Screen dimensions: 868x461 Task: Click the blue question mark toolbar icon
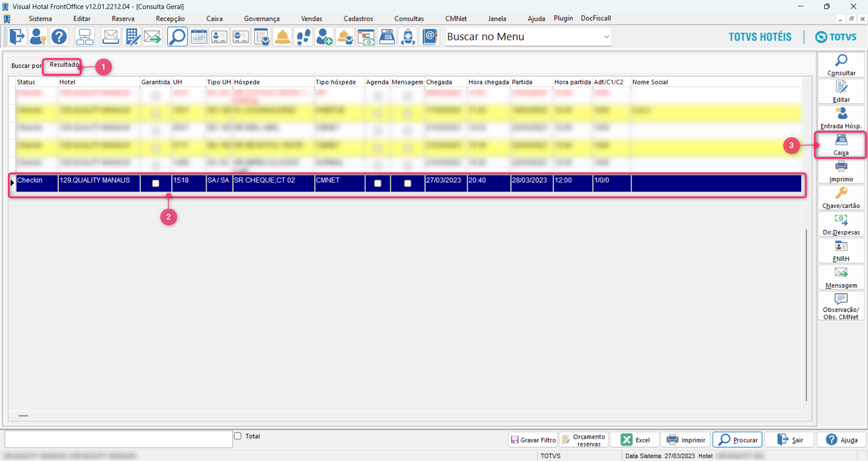59,37
